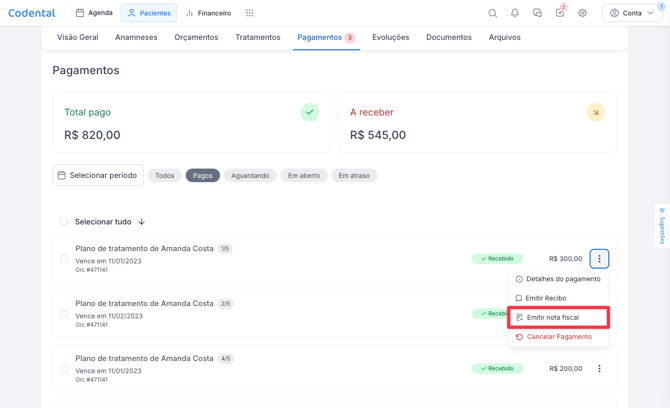This screenshot has width=670, height=408.
Task: Filter payments by Todos
Action: pos(165,176)
